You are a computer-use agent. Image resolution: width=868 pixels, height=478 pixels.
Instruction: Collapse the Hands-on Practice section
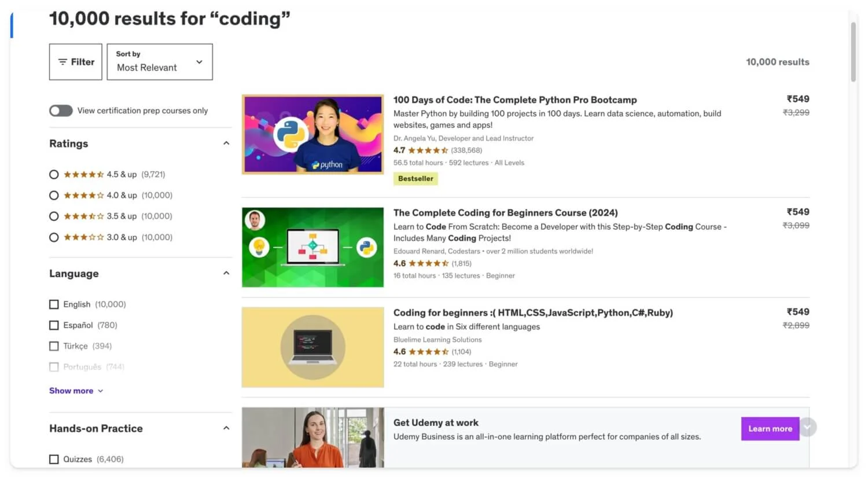point(226,428)
